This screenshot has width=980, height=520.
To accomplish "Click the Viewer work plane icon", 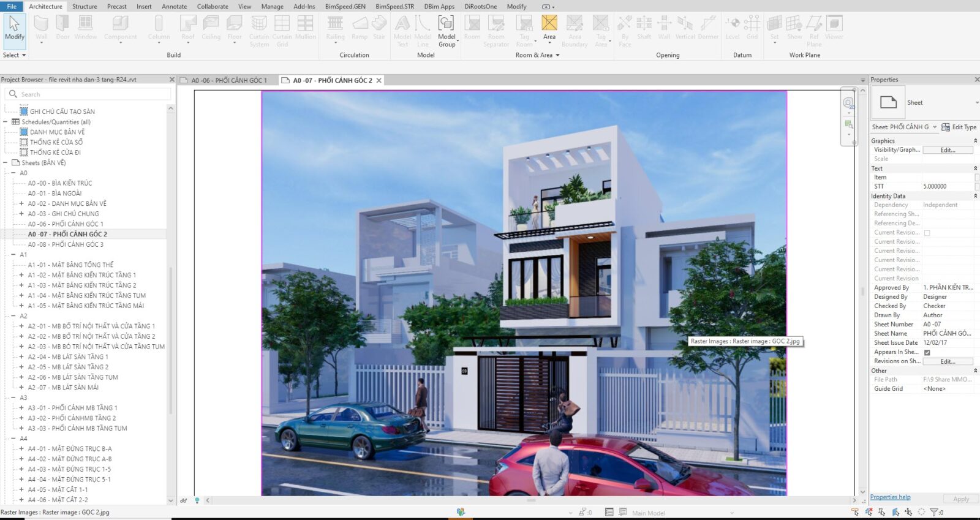I will pyautogui.click(x=834, y=28).
